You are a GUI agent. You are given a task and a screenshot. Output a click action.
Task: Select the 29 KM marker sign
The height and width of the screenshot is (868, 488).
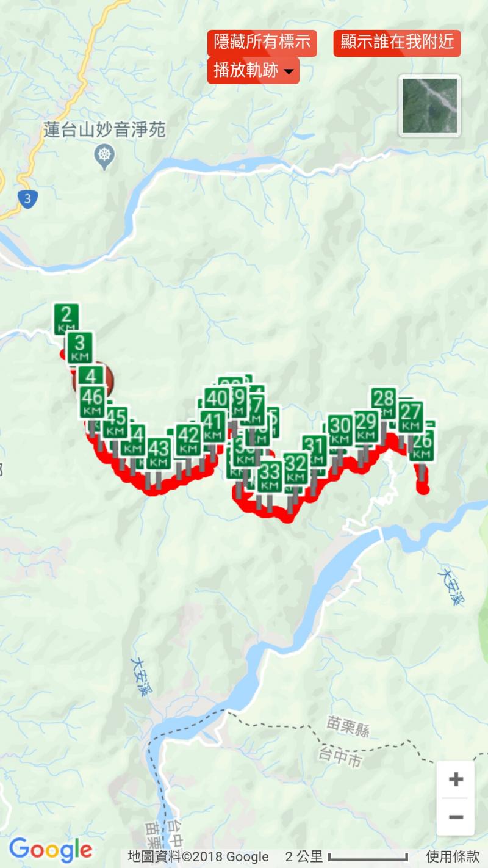pos(367,426)
